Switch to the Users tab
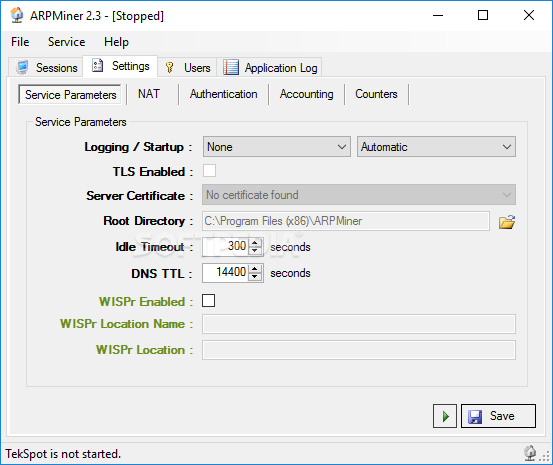The width and height of the screenshot is (553, 465). click(187, 67)
